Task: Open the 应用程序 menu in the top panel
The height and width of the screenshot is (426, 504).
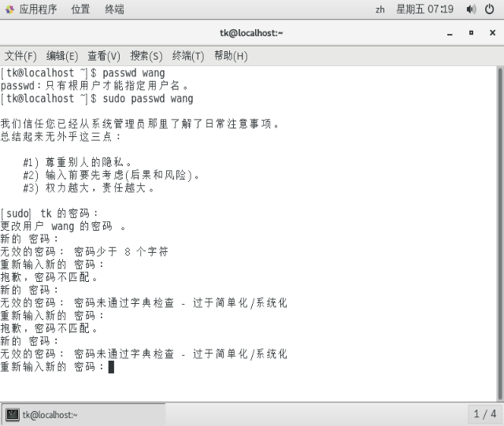Action: 38,9
